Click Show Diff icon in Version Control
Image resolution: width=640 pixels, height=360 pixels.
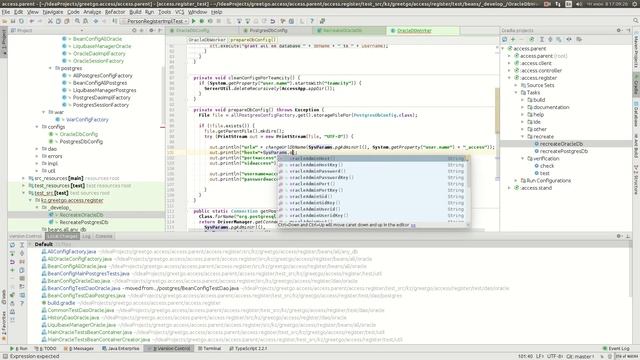click(x=22, y=262)
